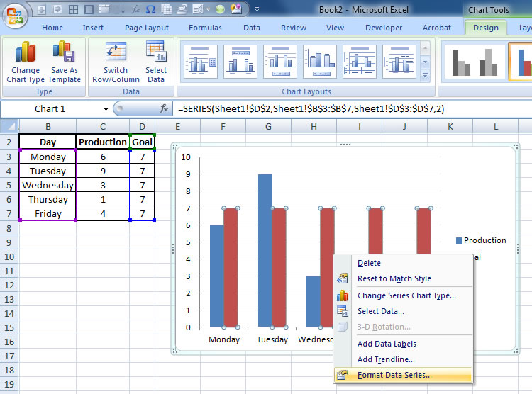Viewport: 532px width, 394px height.
Task: Choose the grayscale chart style thumbnail
Action: (x=475, y=62)
